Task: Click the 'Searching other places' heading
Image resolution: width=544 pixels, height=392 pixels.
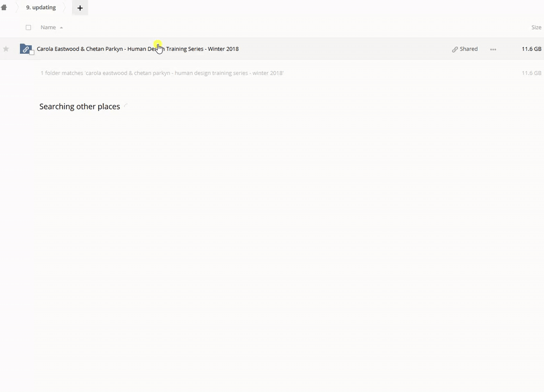Action: (x=80, y=107)
